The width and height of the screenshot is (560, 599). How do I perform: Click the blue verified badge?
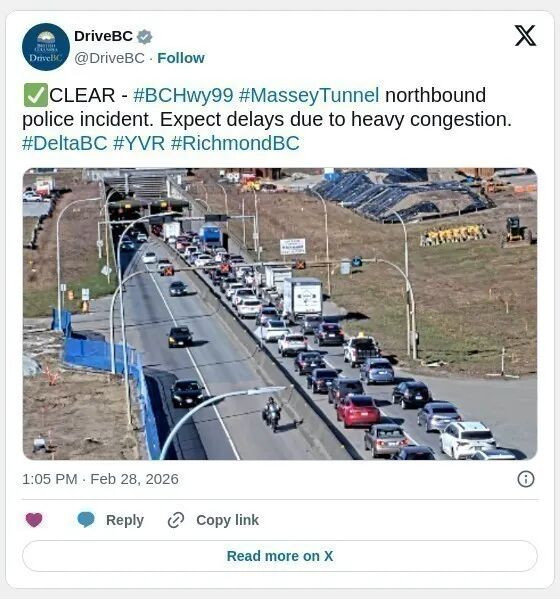[x=145, y=37]
